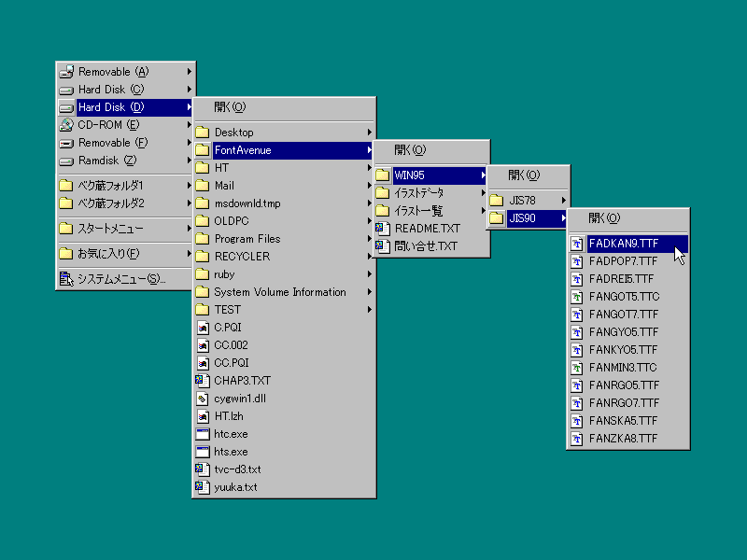Screen dimensions: 747x560
Task: Click the htc.exe application icon
Action: pyautogui.click(x=203, y=434)
